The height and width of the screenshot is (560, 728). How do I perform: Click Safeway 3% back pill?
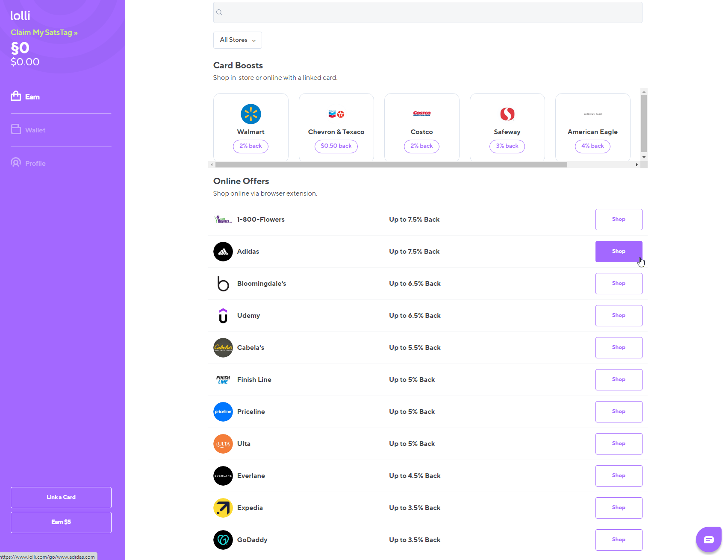click(x=507, y=146)
